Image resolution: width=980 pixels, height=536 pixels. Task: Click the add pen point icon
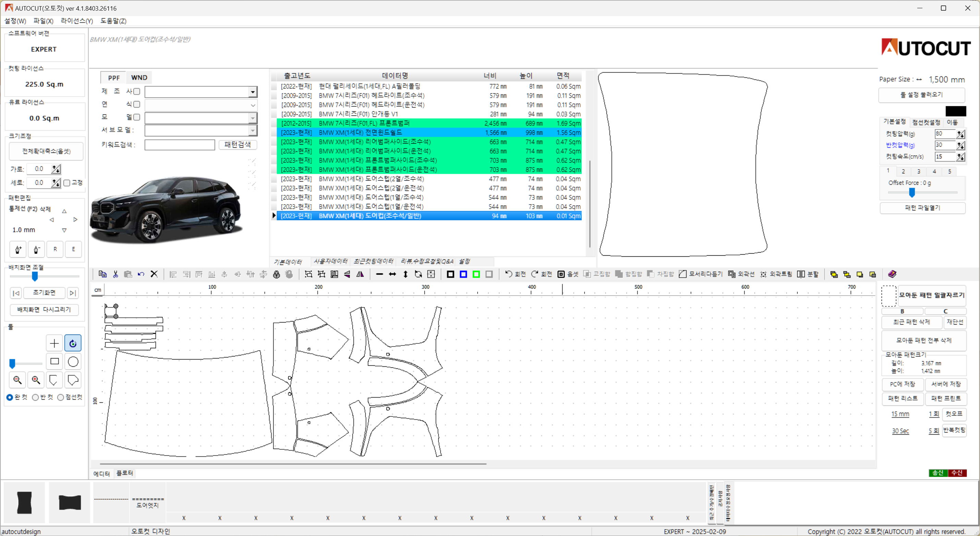pyautogui.click(x=18, y=249)
